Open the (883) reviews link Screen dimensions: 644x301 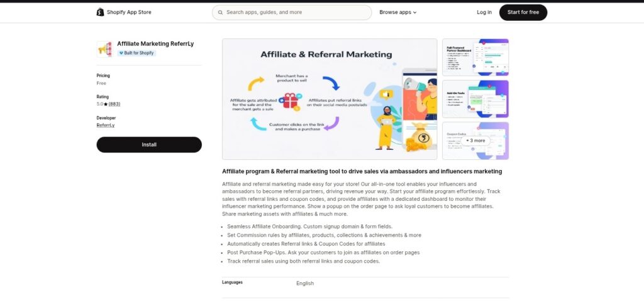[114, 104]
